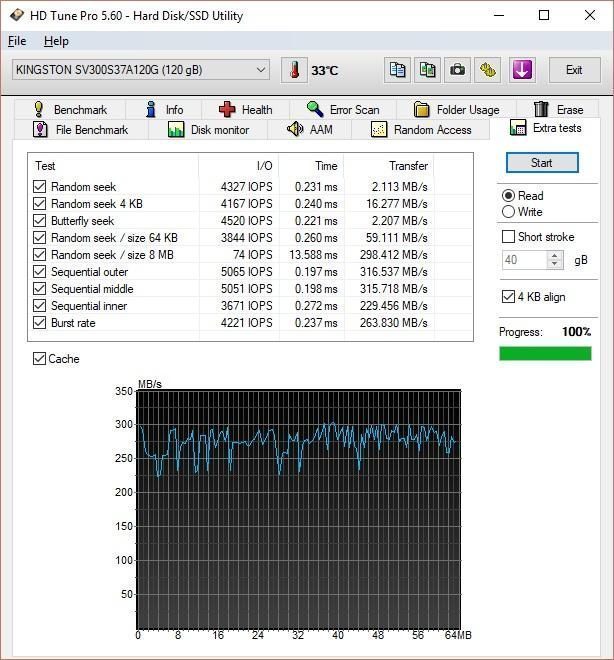
Task: Switch to the Benchmark tab
Action: (x=69, y=109)
